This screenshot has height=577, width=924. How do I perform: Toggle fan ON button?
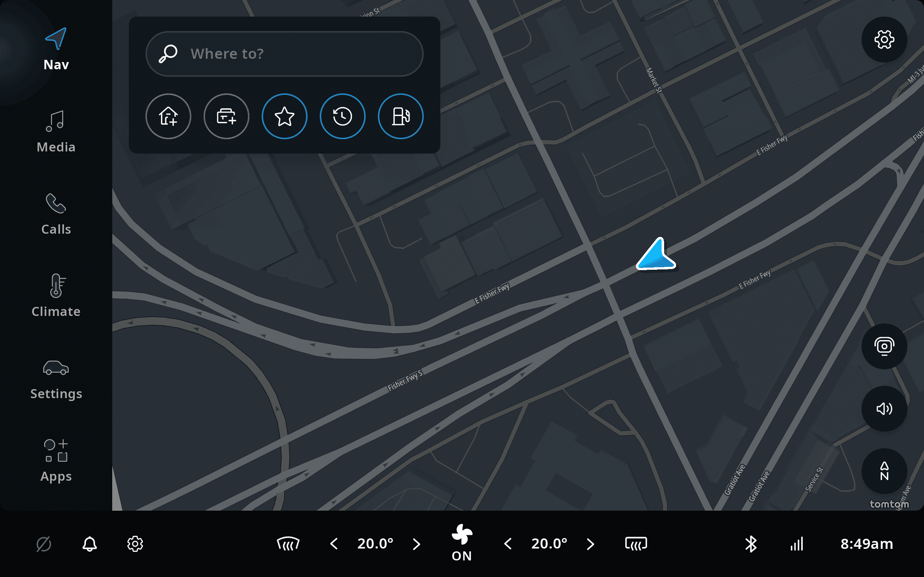click(462, 543)
